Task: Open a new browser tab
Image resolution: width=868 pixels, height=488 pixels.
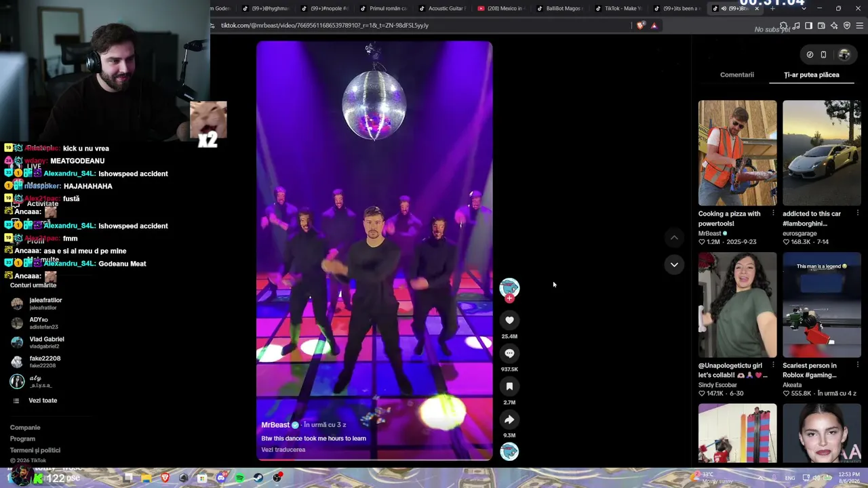Action: click(772, 9)
